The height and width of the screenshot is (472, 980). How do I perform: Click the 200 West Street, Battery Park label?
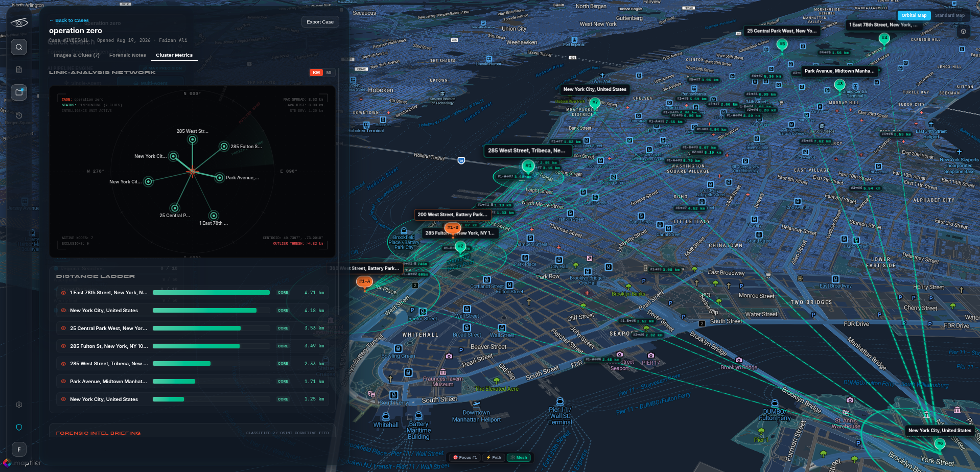453,215
